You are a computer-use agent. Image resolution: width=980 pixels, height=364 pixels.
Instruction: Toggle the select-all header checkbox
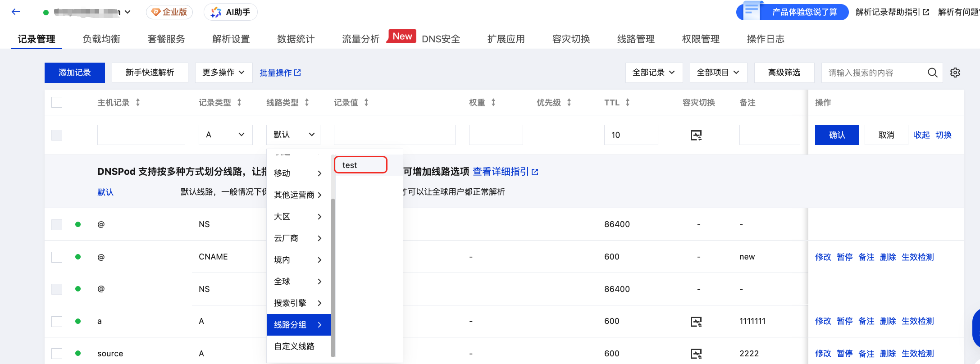[x=57, y=103]
